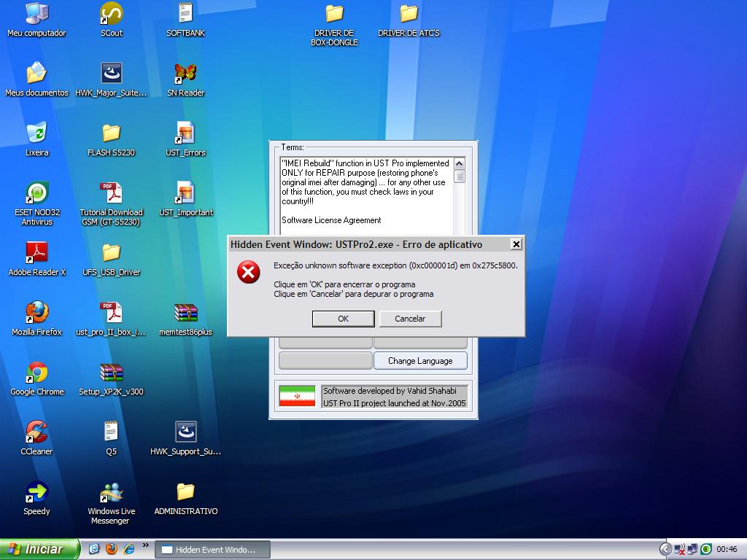Viewport: 747px width, 560px height.
Task: Click the Terms scrollbar thumb
Action: pyautogui.click(x=460, y=176)
